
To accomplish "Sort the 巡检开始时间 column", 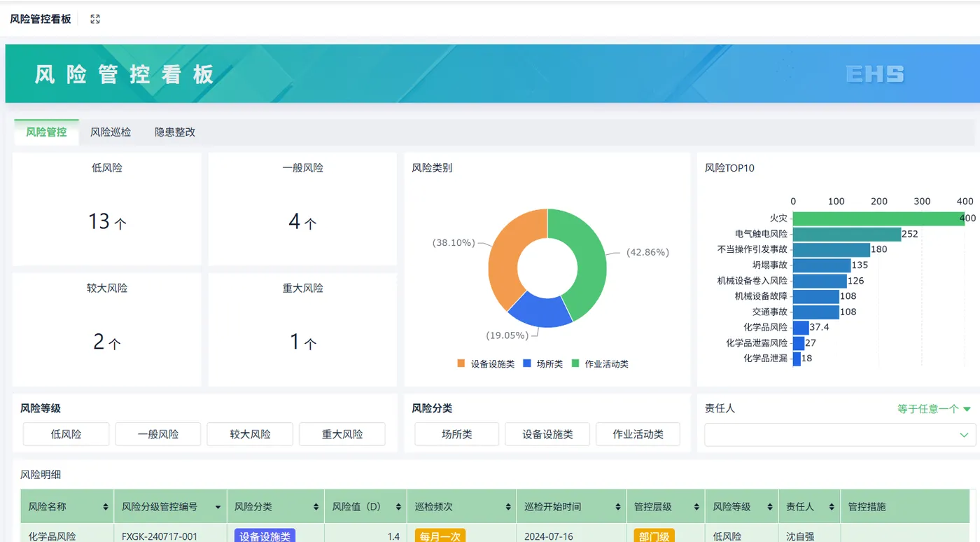I will [618, 507].
